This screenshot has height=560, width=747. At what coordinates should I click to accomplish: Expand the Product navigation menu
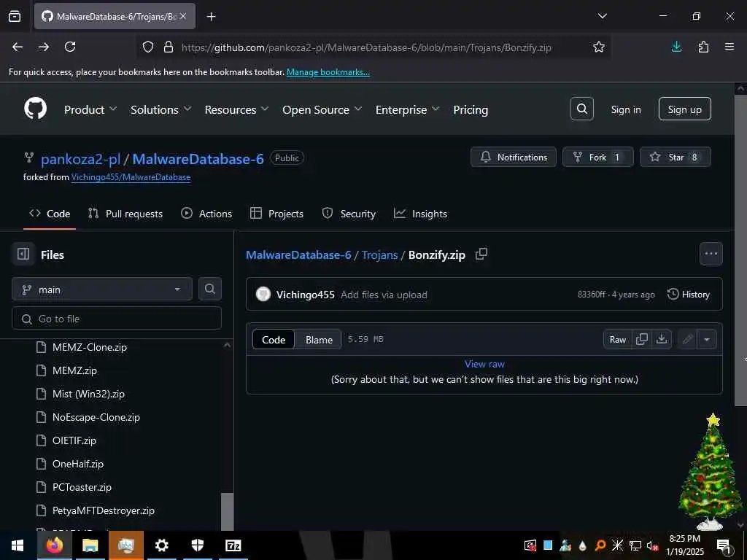tap(90, 109)
